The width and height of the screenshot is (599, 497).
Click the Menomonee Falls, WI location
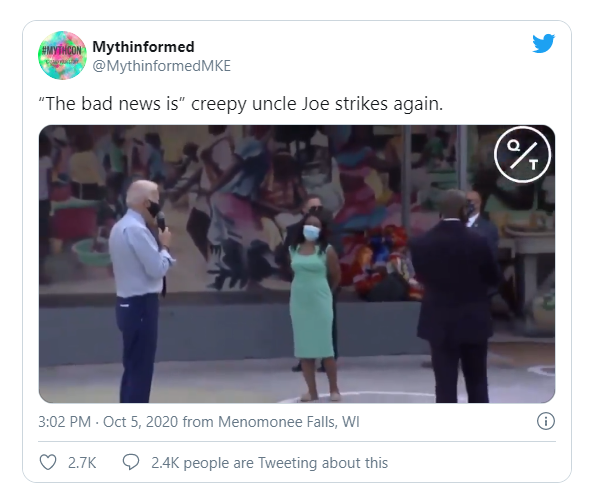click(x=289, y=422)
